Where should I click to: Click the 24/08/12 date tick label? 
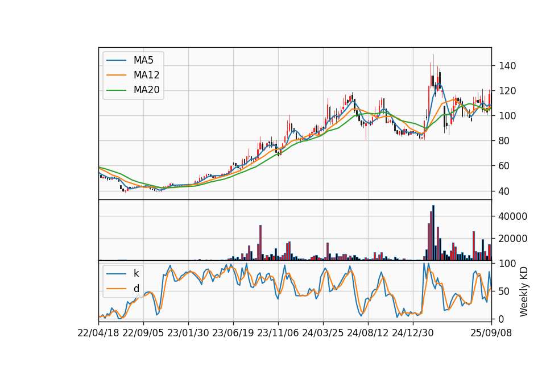368,333
